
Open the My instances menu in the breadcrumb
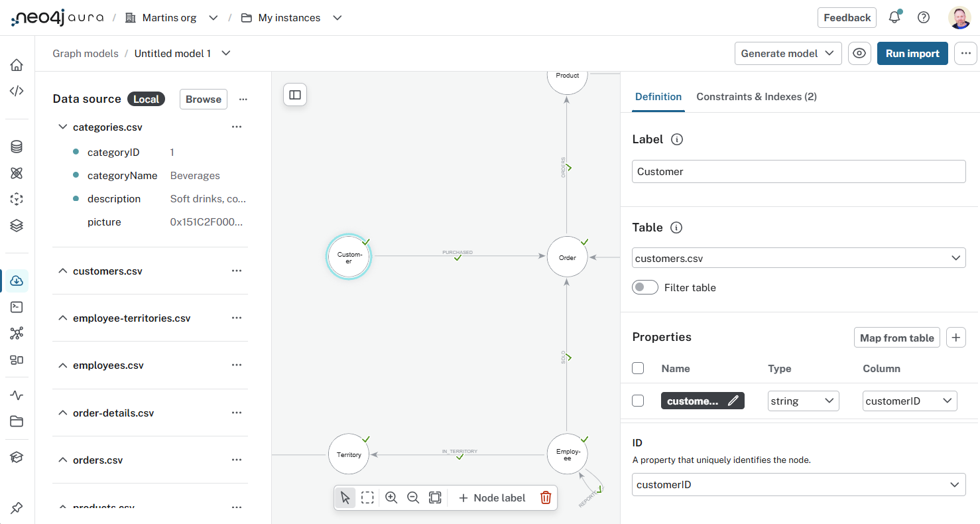[x=337, y=17]
